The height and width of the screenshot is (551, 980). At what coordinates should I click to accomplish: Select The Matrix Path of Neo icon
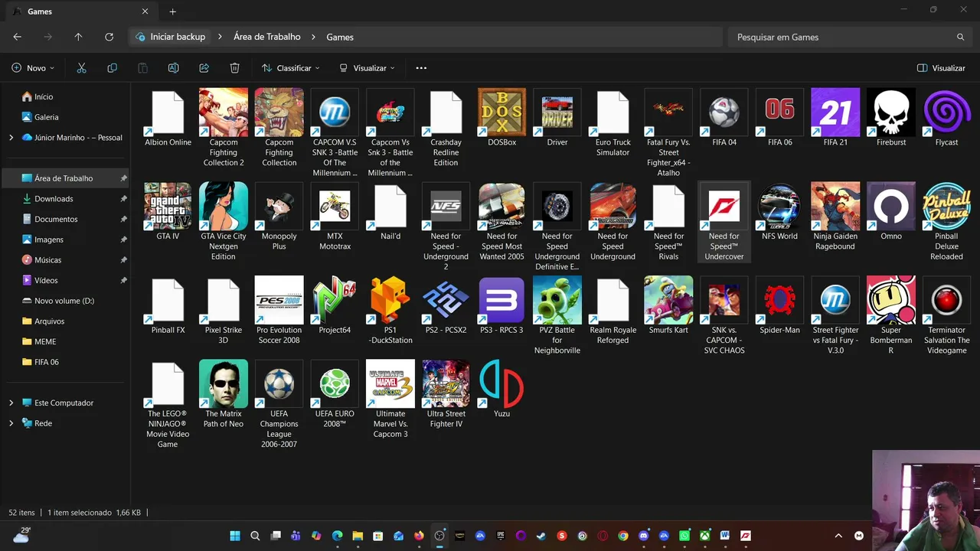pyautogui.click(x=224, y=383)
